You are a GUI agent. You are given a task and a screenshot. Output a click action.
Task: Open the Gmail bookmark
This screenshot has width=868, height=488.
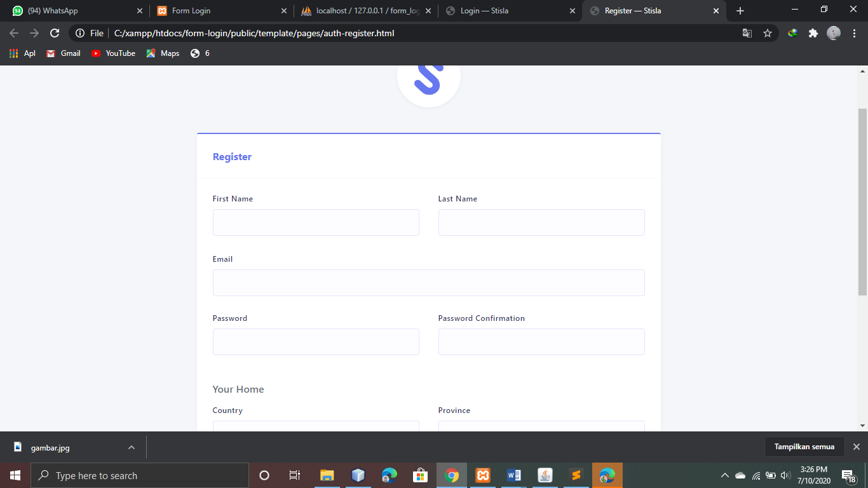pos(63,53)
